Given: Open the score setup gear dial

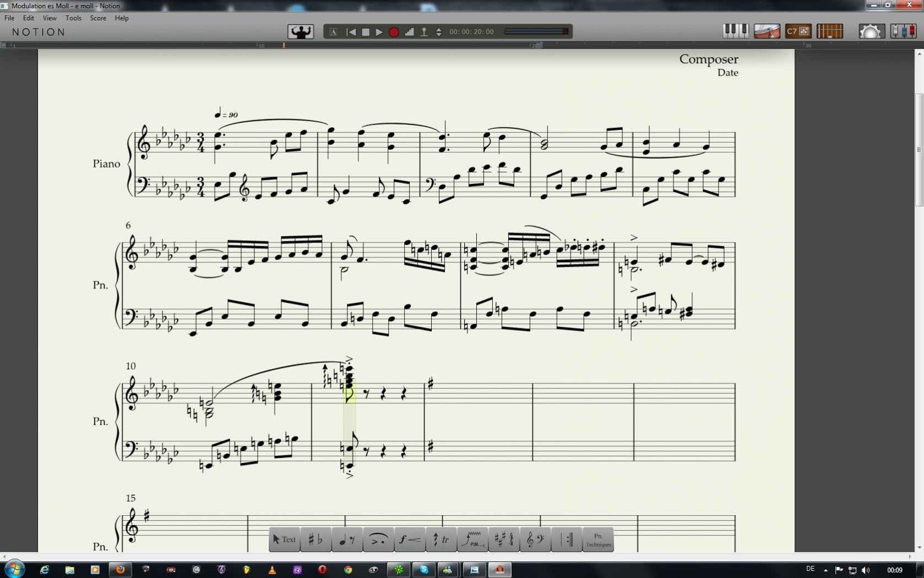Looking at the screenshot, I should click(871, 31).
